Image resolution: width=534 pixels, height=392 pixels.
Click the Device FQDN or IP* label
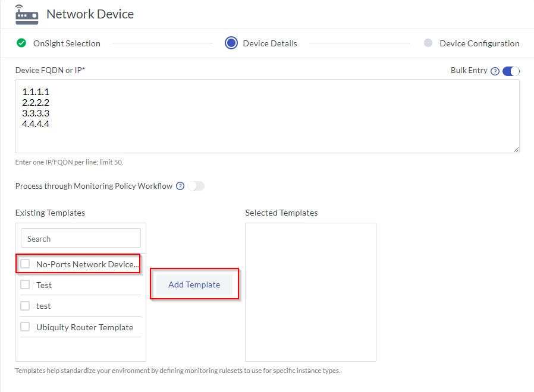click(50, 70)
